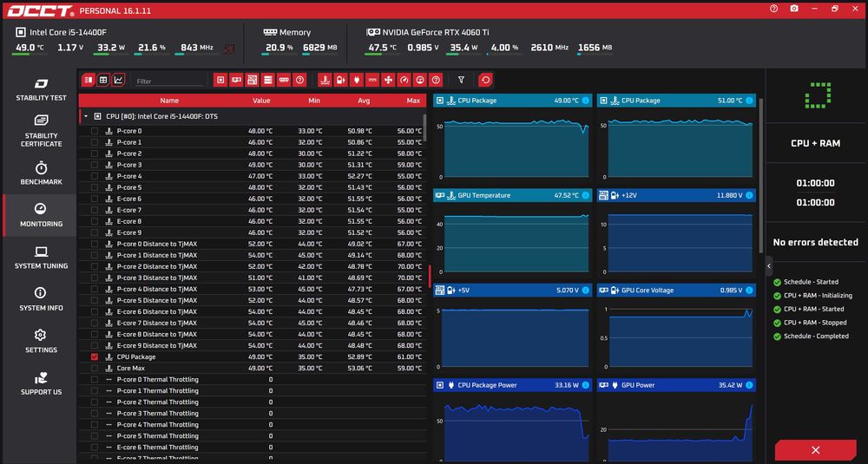This screenshot has height=464, width=868.
Task: Toggle GPU sensor source filter icon
Action: pyautogui.click(x=236, y=80)
